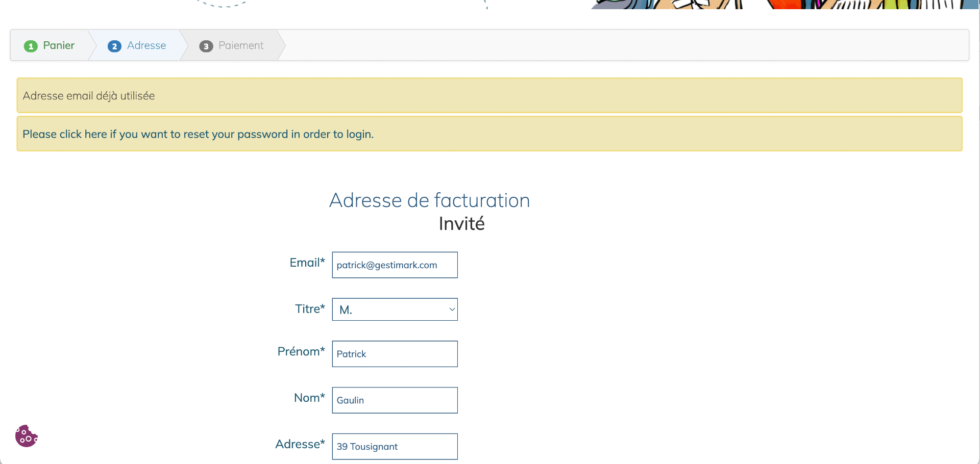Open the cookie preferences icon
This screenshot has height=464, width=980.
click(x=26, y=436)
